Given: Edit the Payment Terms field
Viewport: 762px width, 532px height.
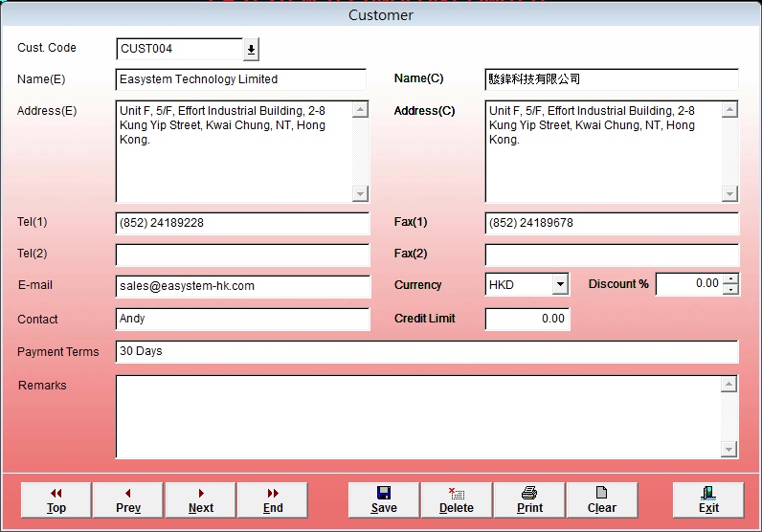Looking at the screenshot, I should [x=427, y=352].
